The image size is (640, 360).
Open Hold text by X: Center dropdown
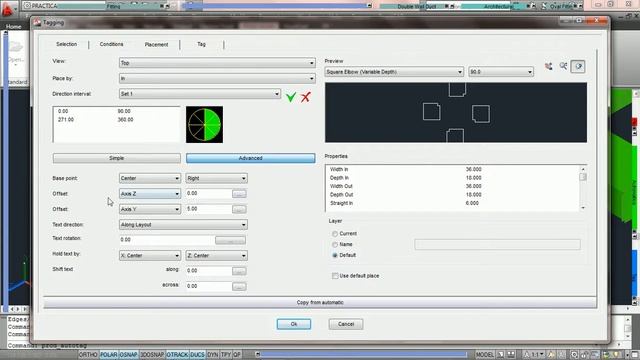[x=149, y=256]
